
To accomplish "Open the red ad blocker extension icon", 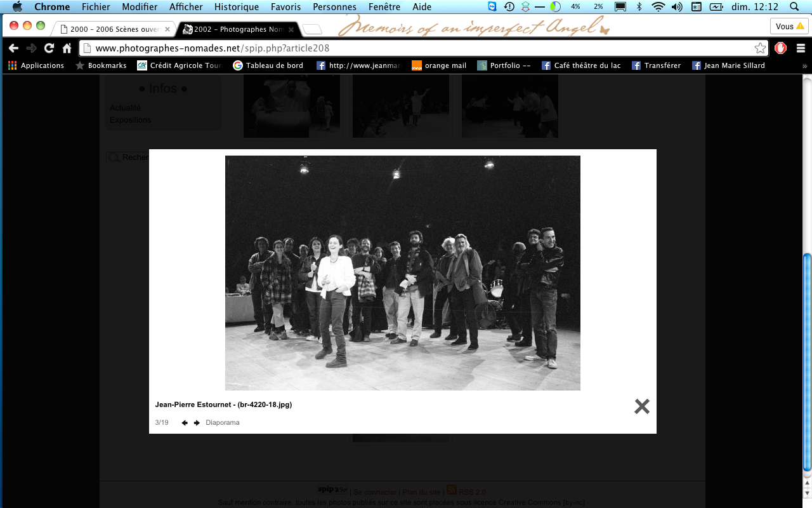I will 781,48.
